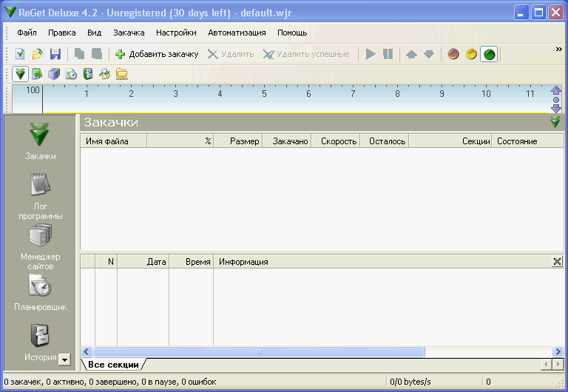
Task: Select the yellow traffic light mode
Action: coord(471,54)
